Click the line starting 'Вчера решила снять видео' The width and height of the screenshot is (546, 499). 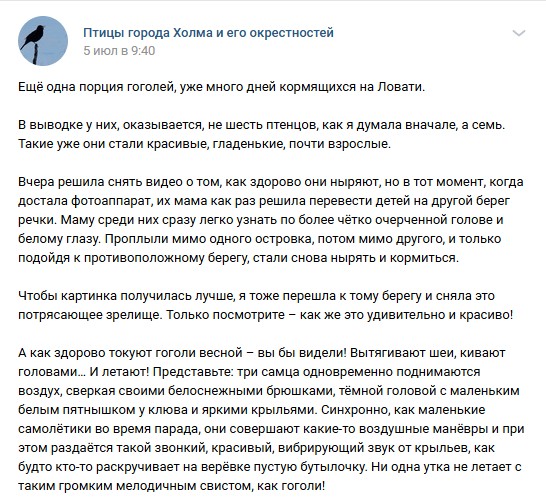tap(271, 182)
